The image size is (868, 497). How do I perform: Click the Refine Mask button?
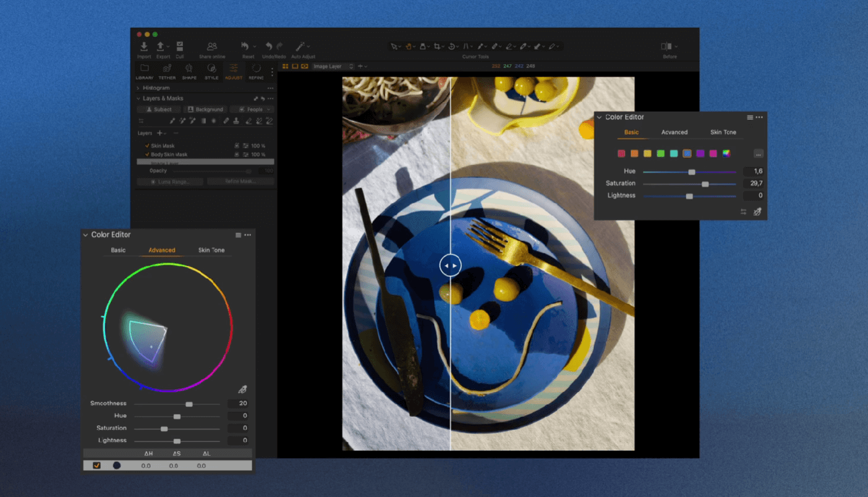coord(240,182)
